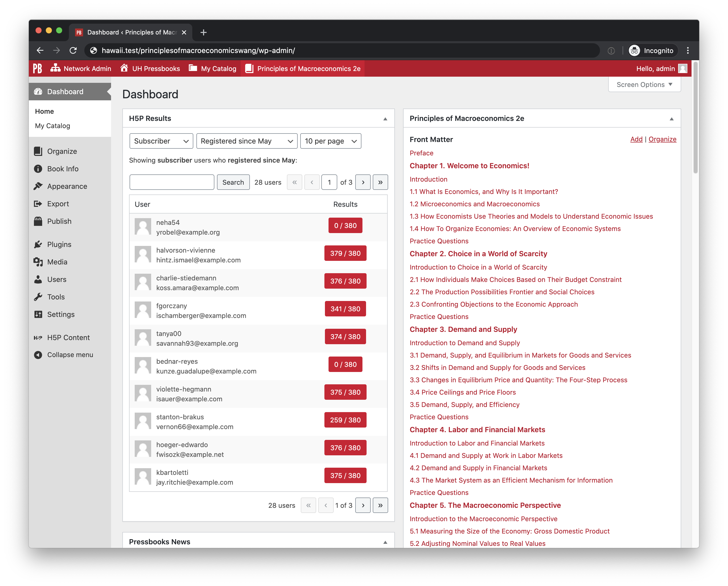Screen dimensions: 728x586
Task: Open Chapter 3. Demand and Supply link
Action: (463, 330)
